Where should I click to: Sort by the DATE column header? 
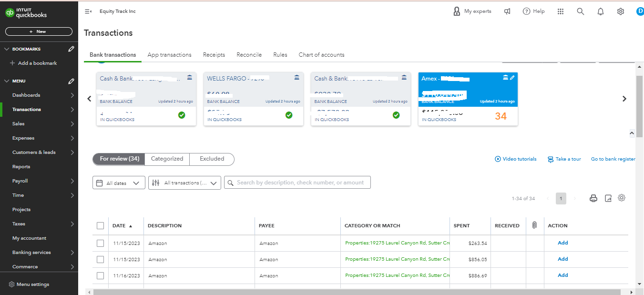[122, 226]
